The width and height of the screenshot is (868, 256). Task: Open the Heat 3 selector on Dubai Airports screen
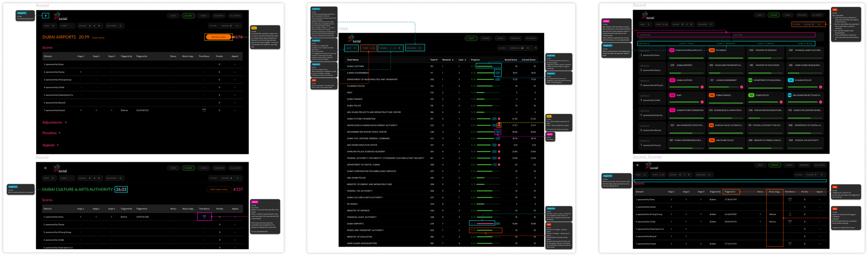[x=50, y=26]
